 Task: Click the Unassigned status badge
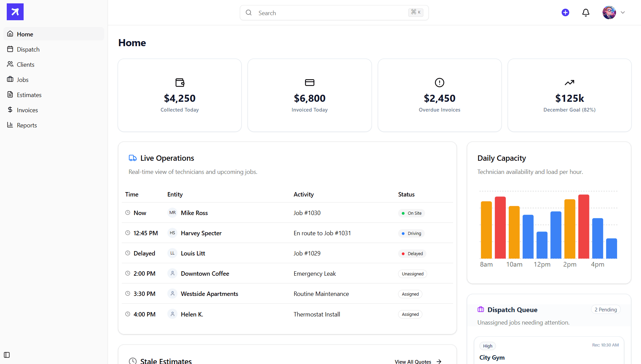412,274
